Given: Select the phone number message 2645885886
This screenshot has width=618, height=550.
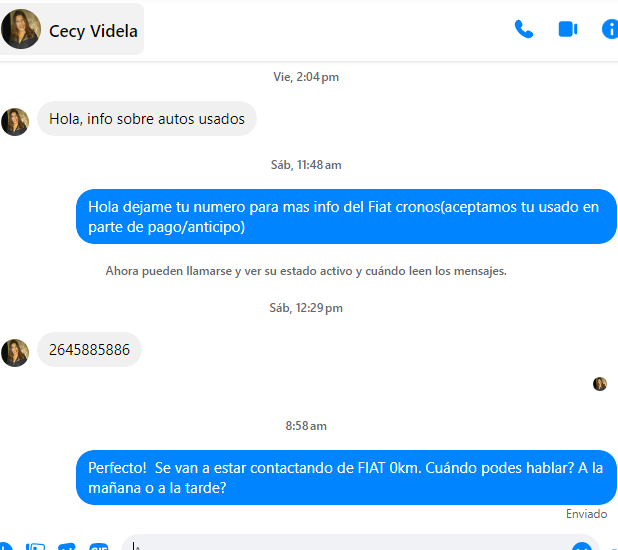Looking at the screenshot, I should (x=89, y=350).
